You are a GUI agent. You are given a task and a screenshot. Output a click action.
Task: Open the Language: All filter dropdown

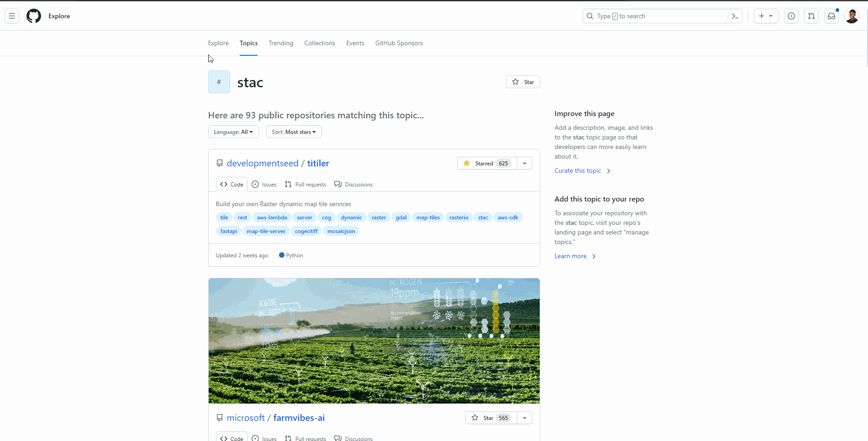[233, 132]
